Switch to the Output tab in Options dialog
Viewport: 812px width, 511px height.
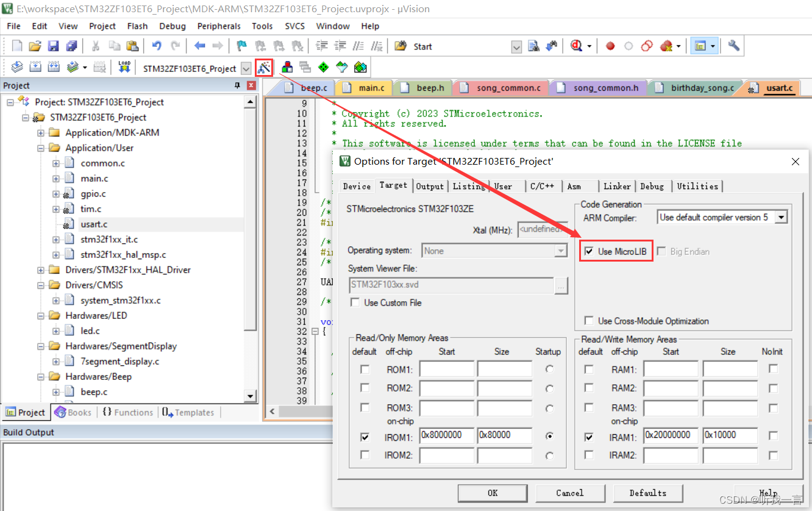pos(430,186)
